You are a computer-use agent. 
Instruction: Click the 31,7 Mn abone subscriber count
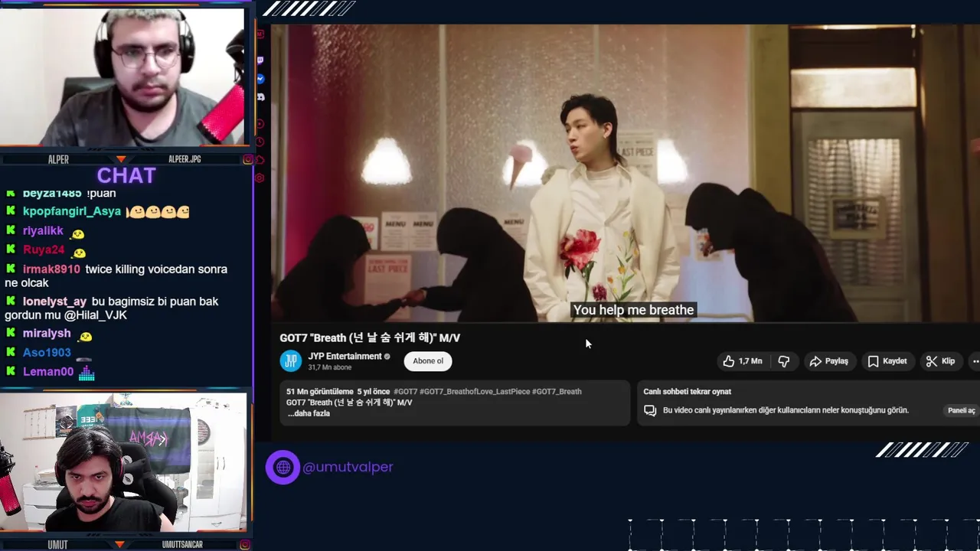click(330, 367)
